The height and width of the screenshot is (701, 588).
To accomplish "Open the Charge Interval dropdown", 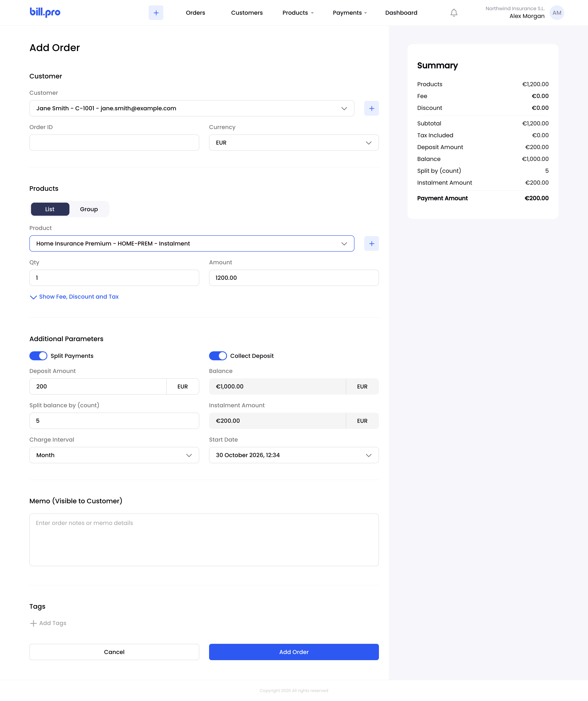I will 114,455.
